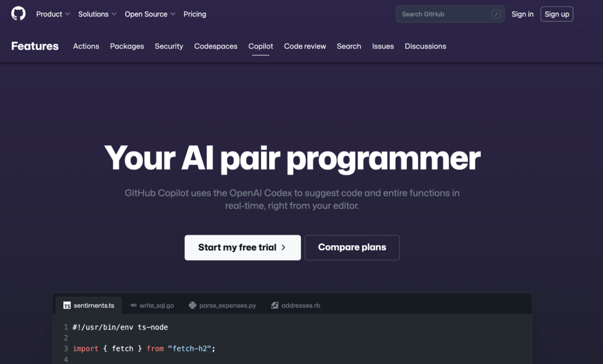Click the Go icon on write_sql.go tab

(133, 305)
